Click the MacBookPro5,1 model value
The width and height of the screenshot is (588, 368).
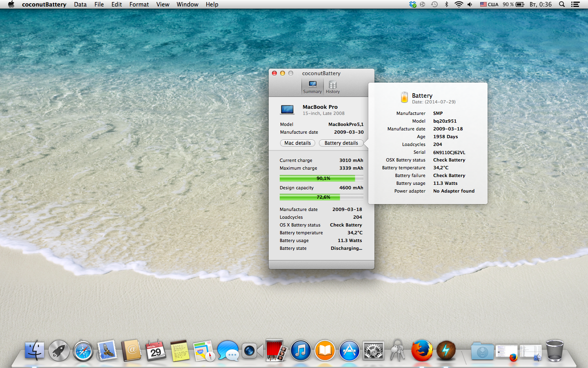click(x=346, y=124)
